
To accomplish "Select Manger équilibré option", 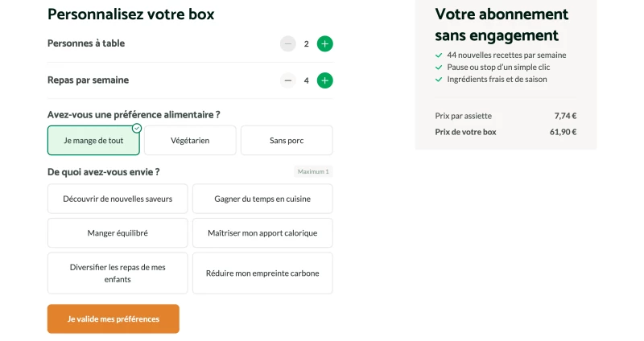I will click(118, 233).
